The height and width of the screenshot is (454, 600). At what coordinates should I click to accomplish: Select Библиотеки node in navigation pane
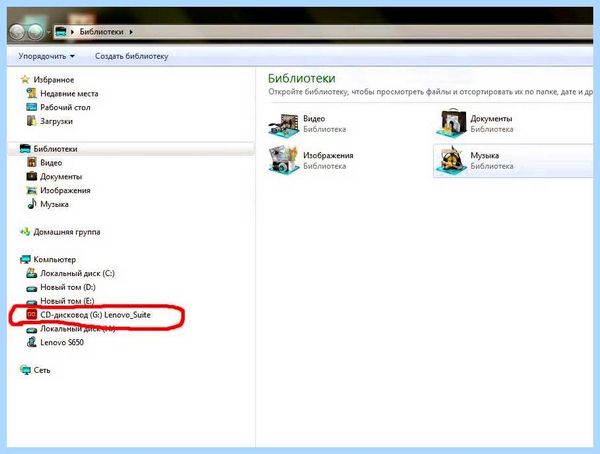55,149
